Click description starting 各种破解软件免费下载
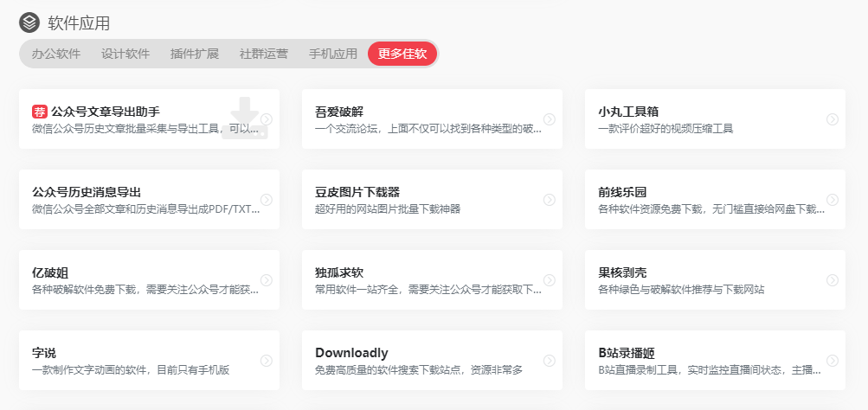 click(x=145, y=290)
